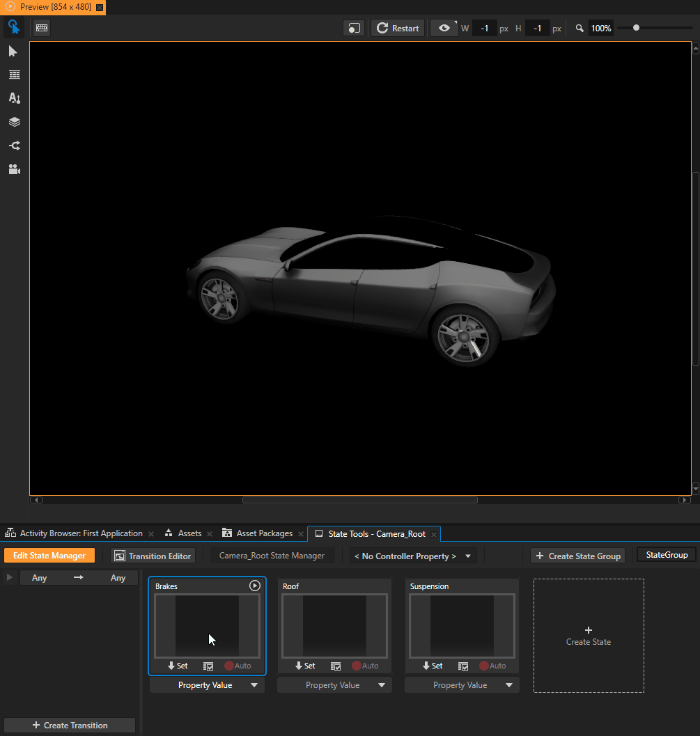The height and width of the screenshot is (736, 700).
Task: Click the state flow icon in sidebar
Action: pyautogui.click(x=14, y=146)
